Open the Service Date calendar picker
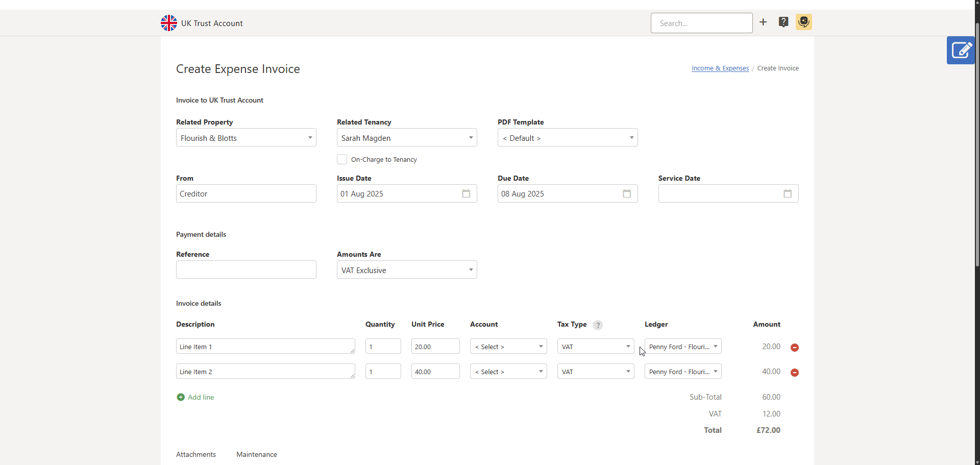The height and width of the screenshot is (465, 980). point(788,194)
